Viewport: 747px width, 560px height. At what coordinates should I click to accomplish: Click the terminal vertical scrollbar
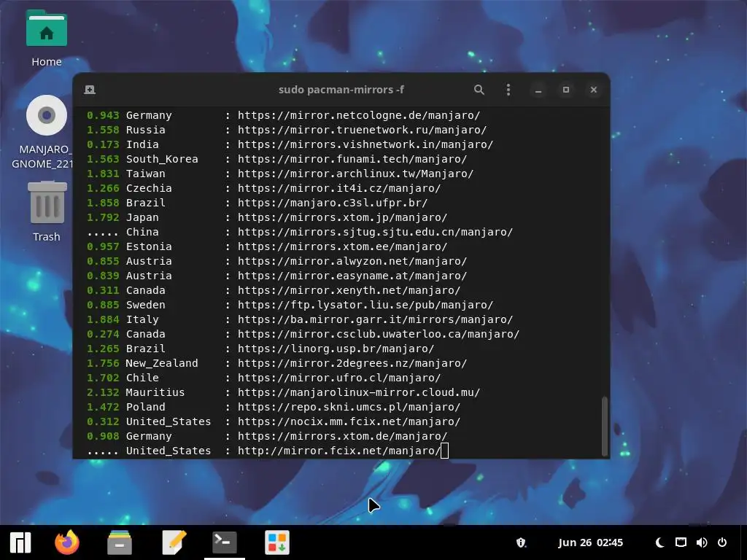[x=605, y=426]
